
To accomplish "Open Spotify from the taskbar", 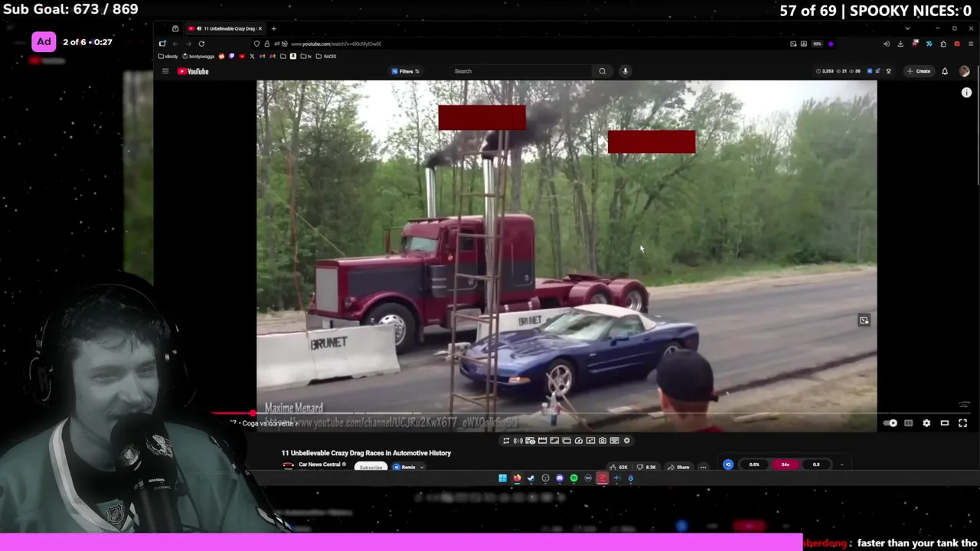I will pos(573,478).
